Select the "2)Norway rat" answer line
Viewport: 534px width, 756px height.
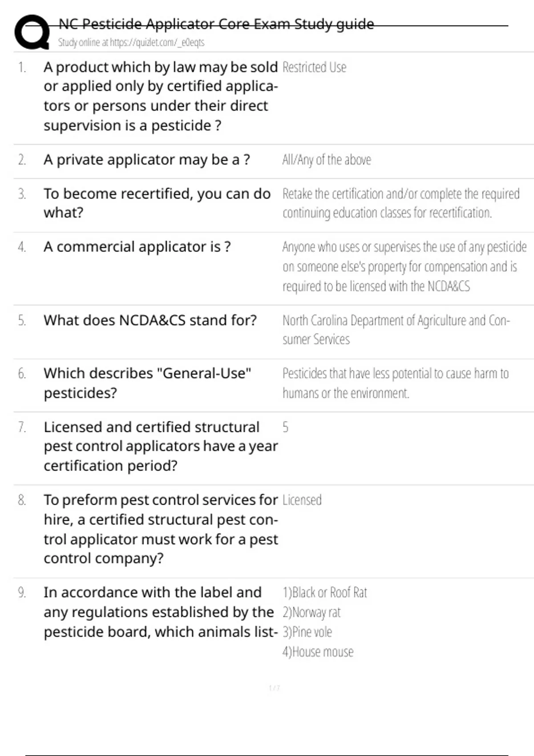tap(311, 612)
